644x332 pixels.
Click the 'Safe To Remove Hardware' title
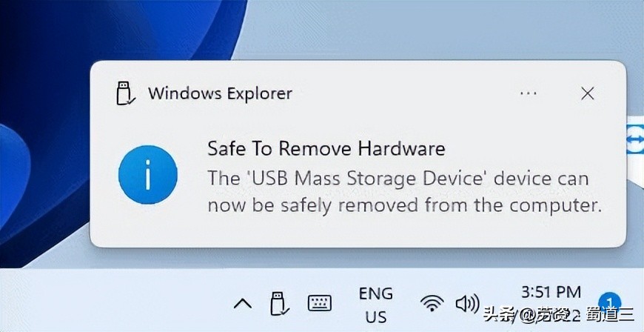click(x=326, y=148)
